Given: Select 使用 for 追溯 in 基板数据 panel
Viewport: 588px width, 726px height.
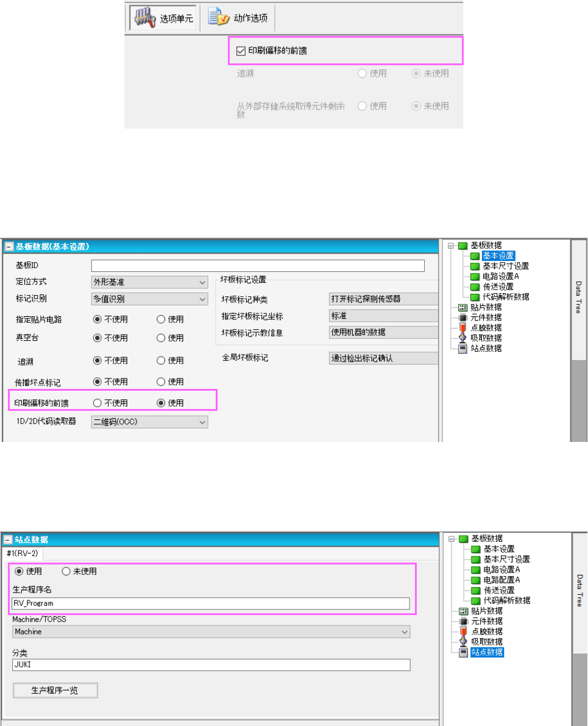Looking at the screenshot, I should 161,360.
